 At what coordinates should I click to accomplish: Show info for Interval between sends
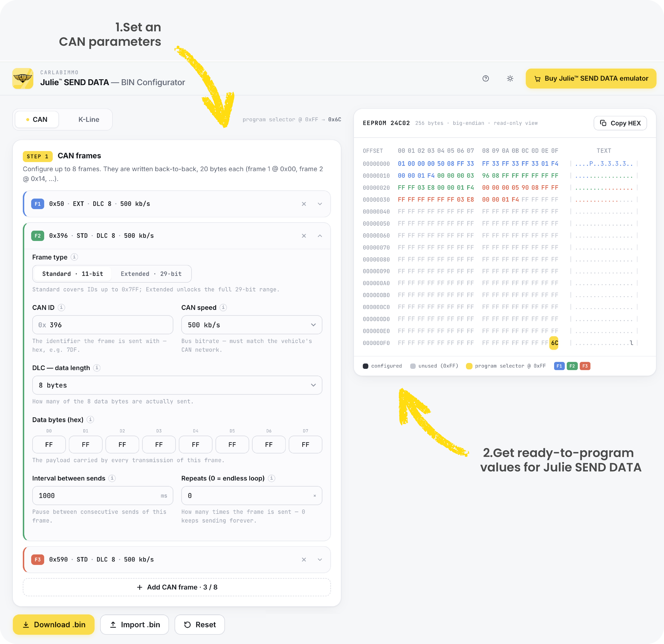112,478
